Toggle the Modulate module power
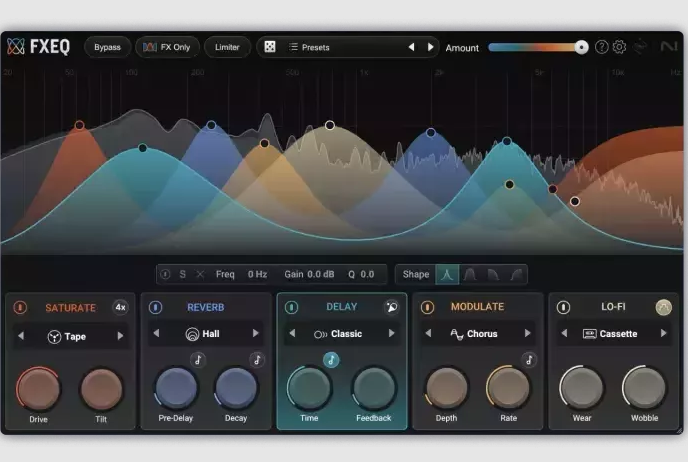 [427, 307]
